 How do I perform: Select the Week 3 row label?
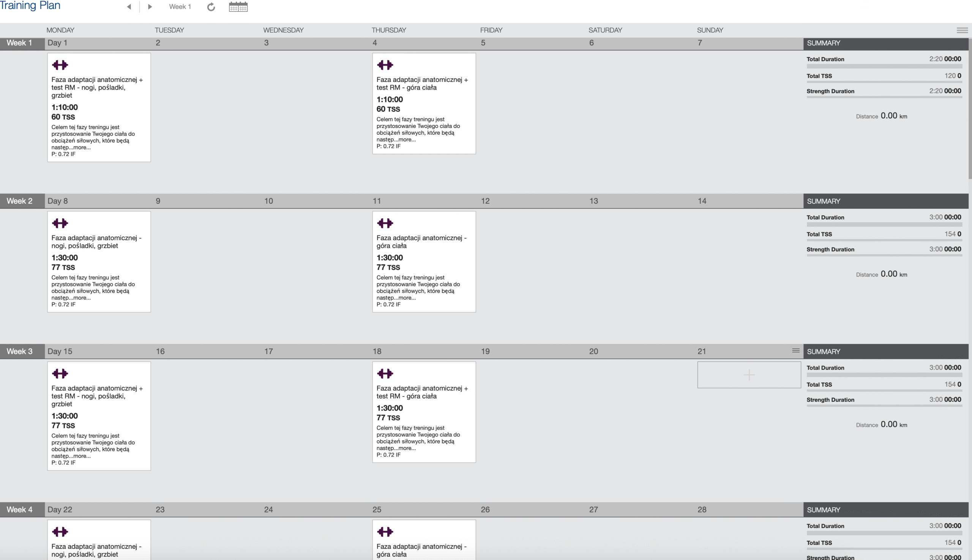20,351
